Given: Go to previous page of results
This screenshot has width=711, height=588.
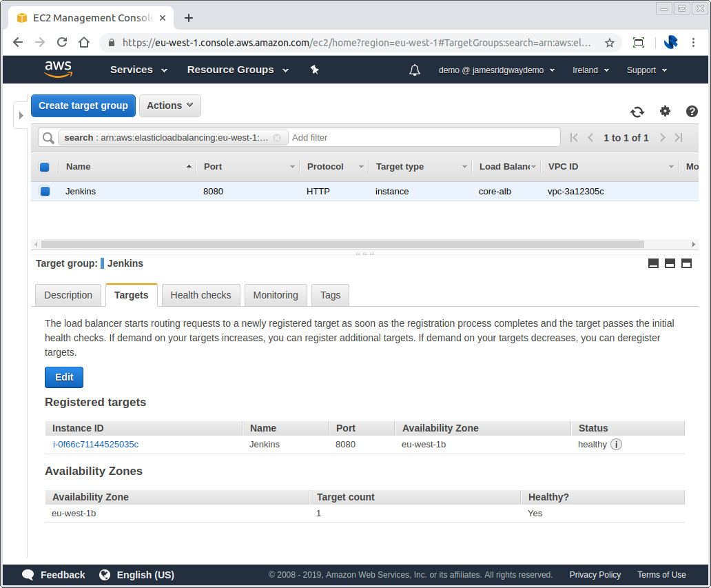Looking at the screenshot, I should tap(590, 137).
